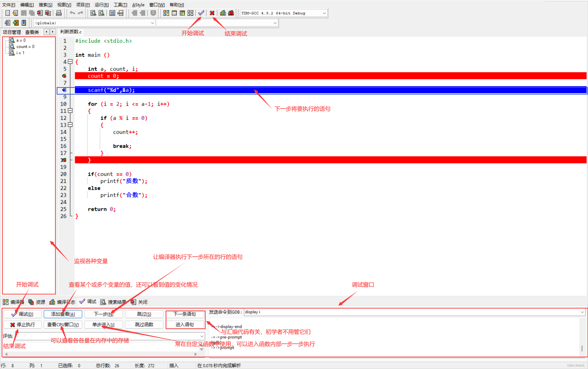Toggle the breakpoint on line 6
The image size is (588, 369).
coord(64,76)
